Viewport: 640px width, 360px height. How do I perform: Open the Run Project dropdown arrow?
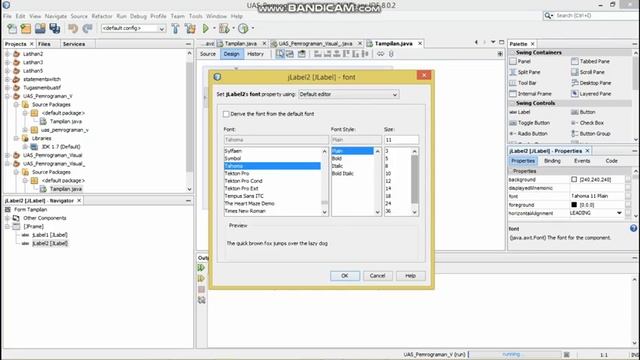(x=214, y=29)
